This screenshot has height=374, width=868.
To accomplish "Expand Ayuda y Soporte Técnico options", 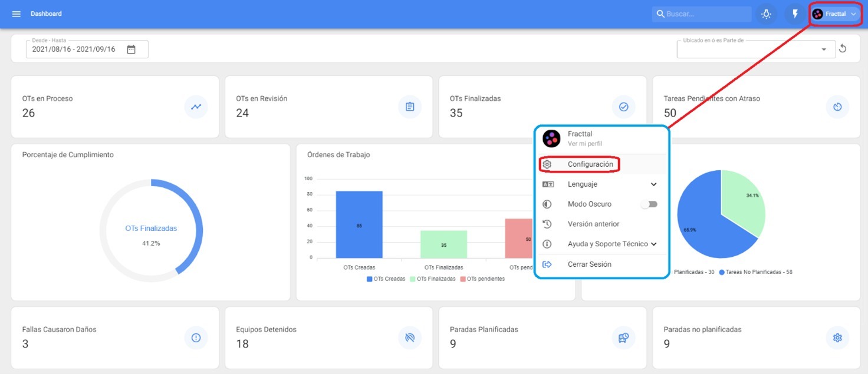I will (x=653, y=244).
